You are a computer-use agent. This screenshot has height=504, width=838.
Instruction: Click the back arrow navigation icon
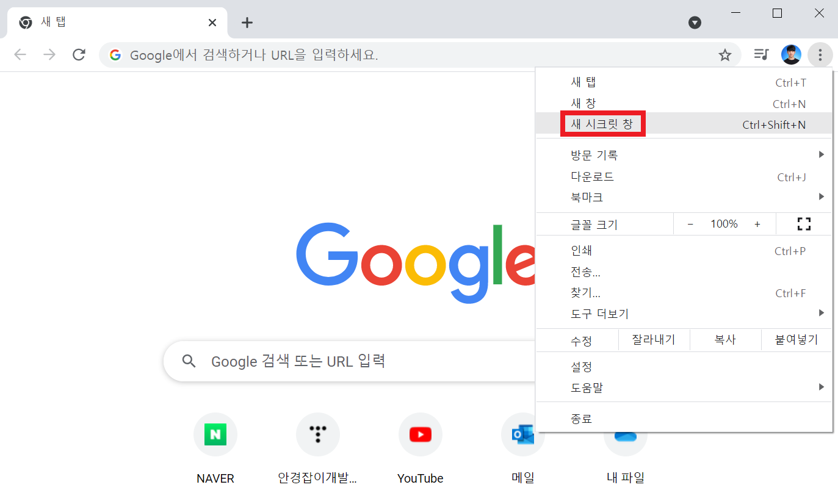pos(20,55)
